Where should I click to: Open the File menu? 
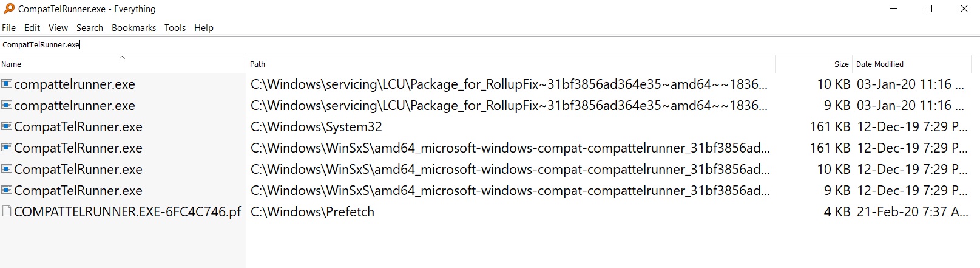pos(8,28)
